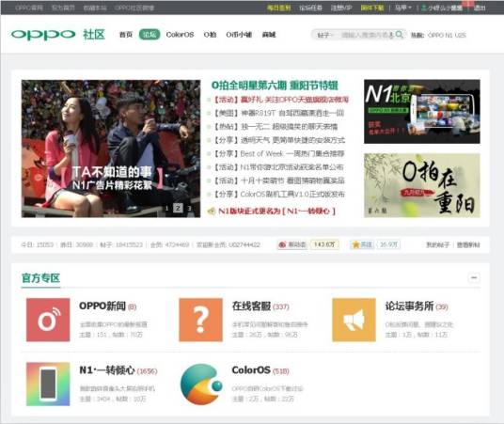
Task: Open headline O拍全明星第六期 重阳节特辑
Action: click(x=275, y=86)
